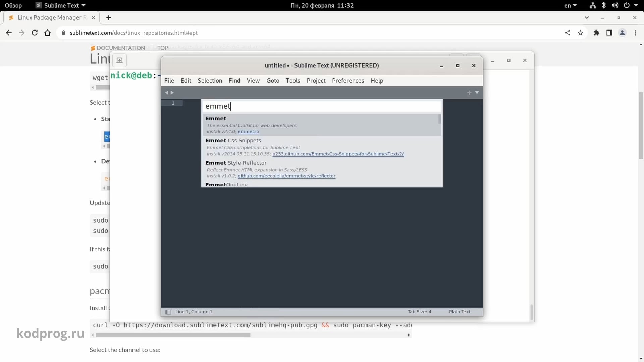Open a new browser tab
This screenshot has width=644, height=362.
coord(109,18)
